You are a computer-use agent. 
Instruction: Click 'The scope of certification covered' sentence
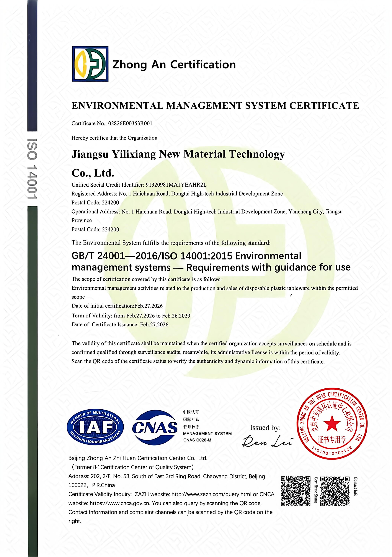pos(146,279)
